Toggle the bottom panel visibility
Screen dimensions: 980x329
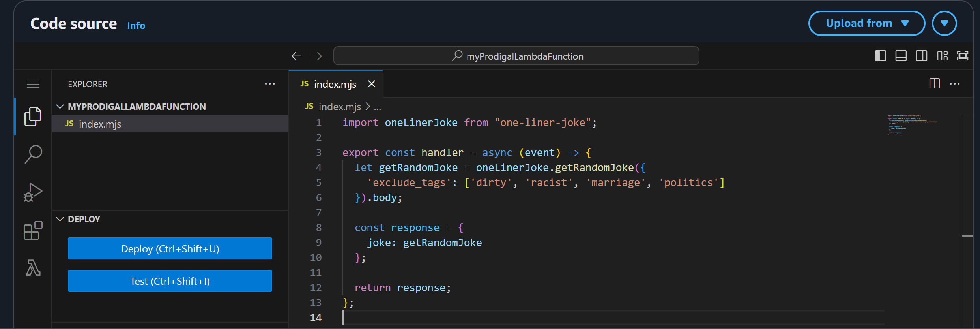point(901,56)
